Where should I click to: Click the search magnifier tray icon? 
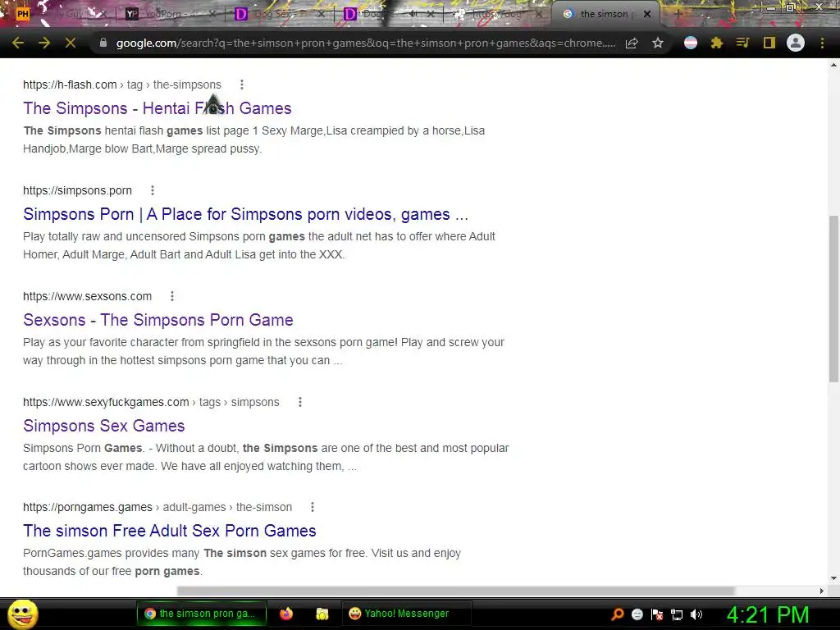[618, 614]
